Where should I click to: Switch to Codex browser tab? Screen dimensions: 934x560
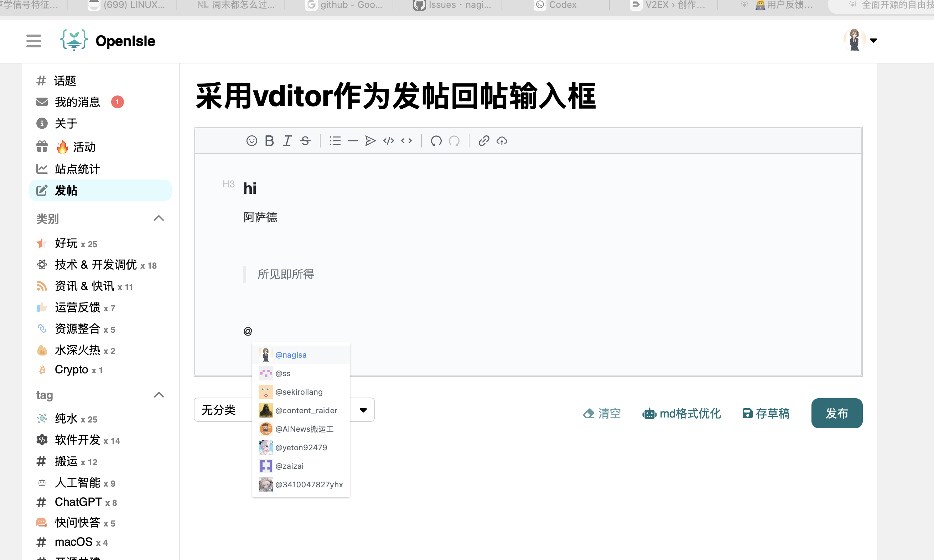[x=555, y=5]
